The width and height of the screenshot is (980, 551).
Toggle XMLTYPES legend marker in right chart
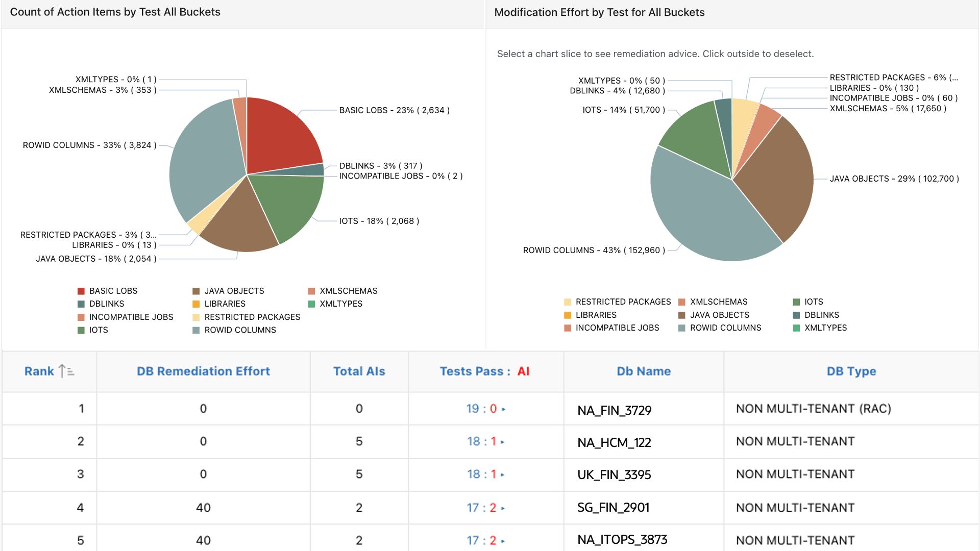(796, 328)
